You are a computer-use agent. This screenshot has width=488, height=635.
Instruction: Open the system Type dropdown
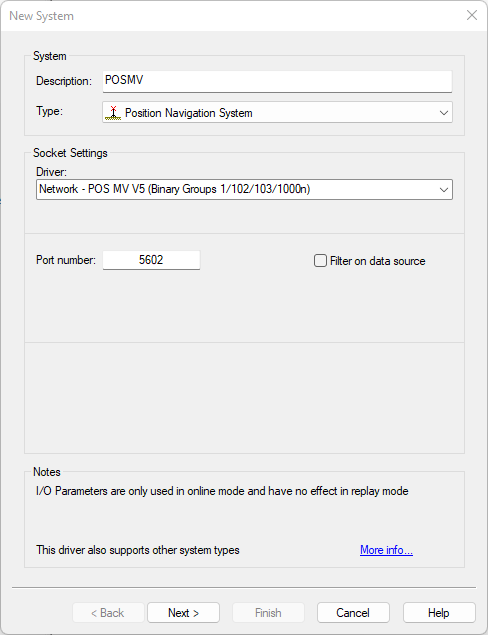click(x=277, y=113)
